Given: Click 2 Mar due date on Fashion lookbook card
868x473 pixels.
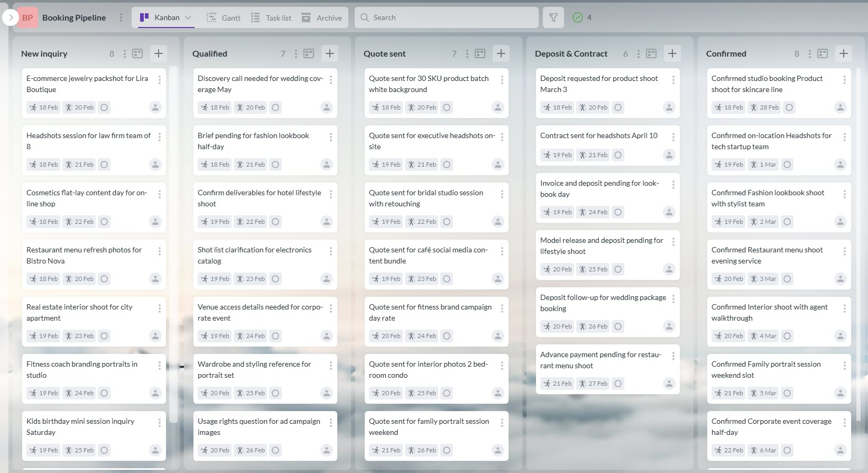Looking at the screenshot, I should click(x=763, y=222).
